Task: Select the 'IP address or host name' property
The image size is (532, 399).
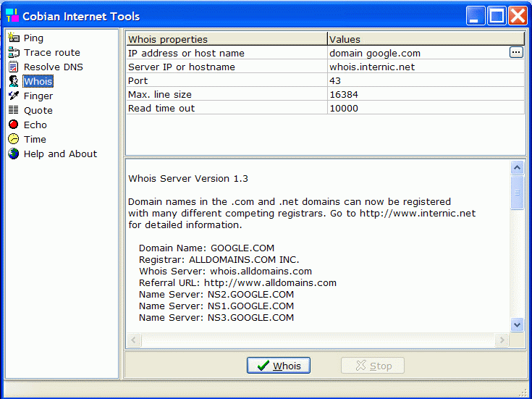Action: (x=227, y=53)
